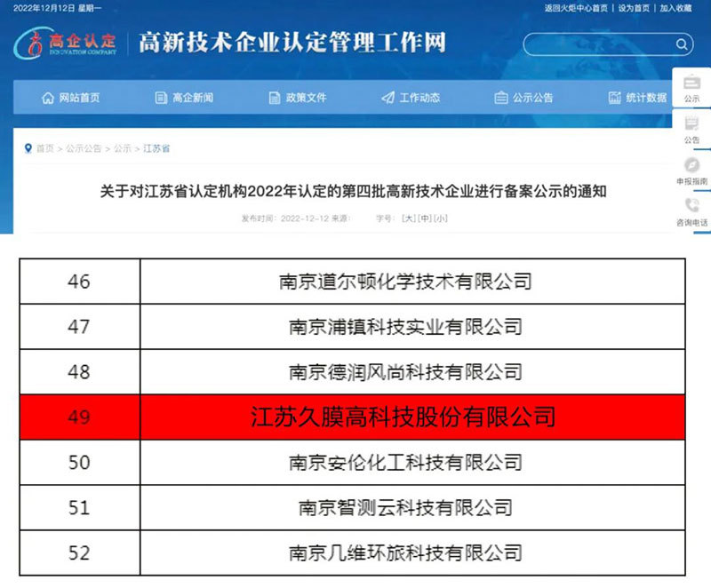
Task: Click the 高企认定 site logo
Action: pyautogui.click(x=66, y=44)
